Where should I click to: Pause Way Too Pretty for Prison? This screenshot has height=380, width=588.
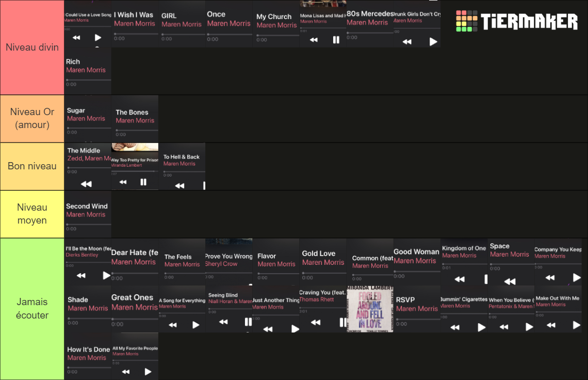click(143, 182)
